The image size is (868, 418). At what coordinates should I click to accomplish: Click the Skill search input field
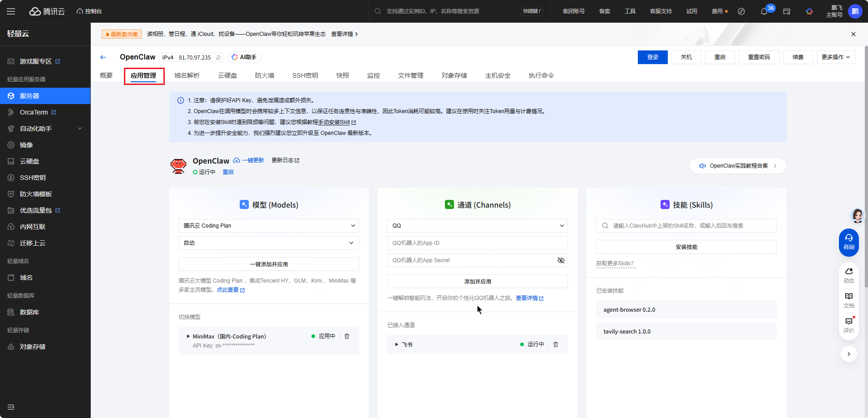coord(690,226)
